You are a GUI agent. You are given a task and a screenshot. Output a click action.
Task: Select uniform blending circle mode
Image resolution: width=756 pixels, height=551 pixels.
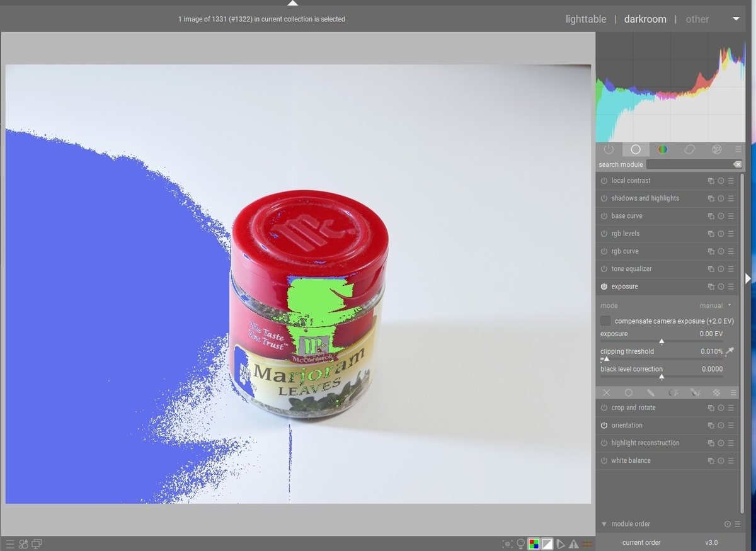[x=629, y=392]
